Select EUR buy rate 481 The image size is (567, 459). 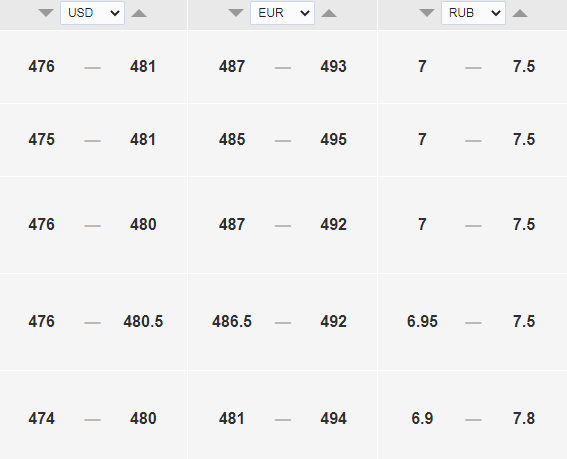232,418
